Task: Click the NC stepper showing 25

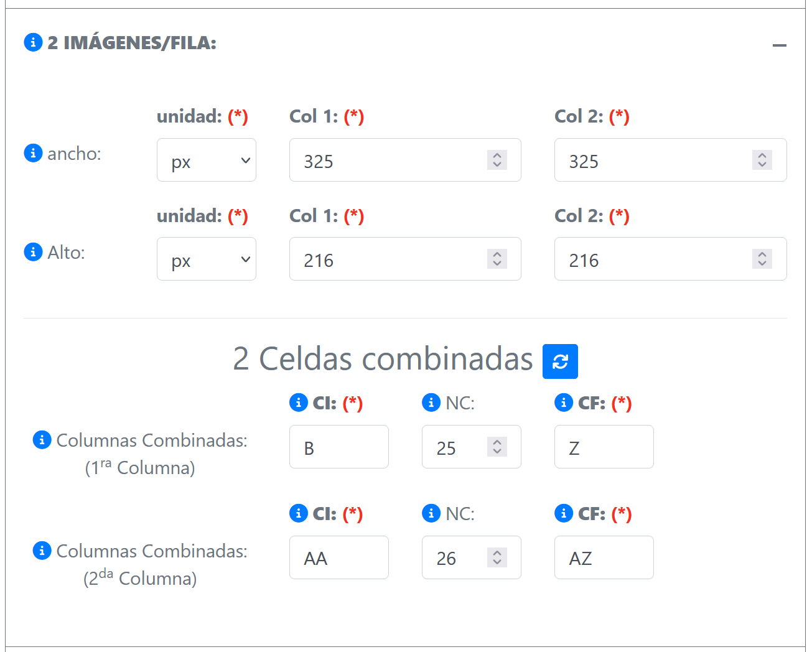Action: pos(497,447)
